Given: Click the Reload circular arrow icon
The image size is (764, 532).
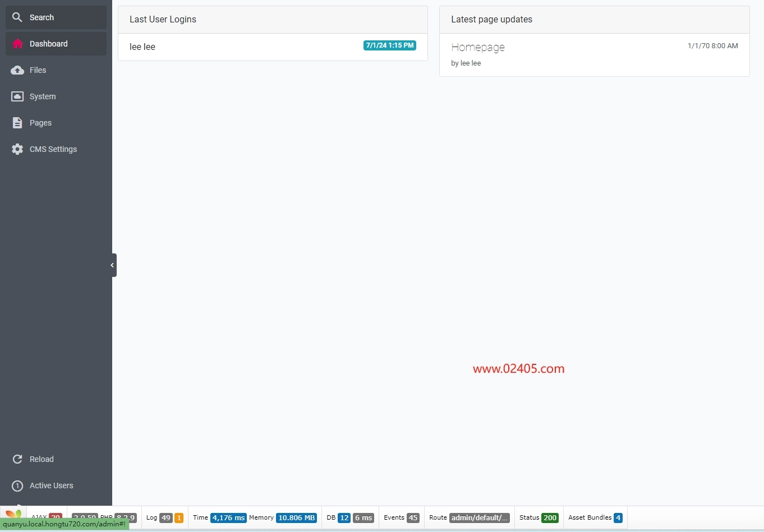Looking at the screenshot, I should [x=17, y=459].
